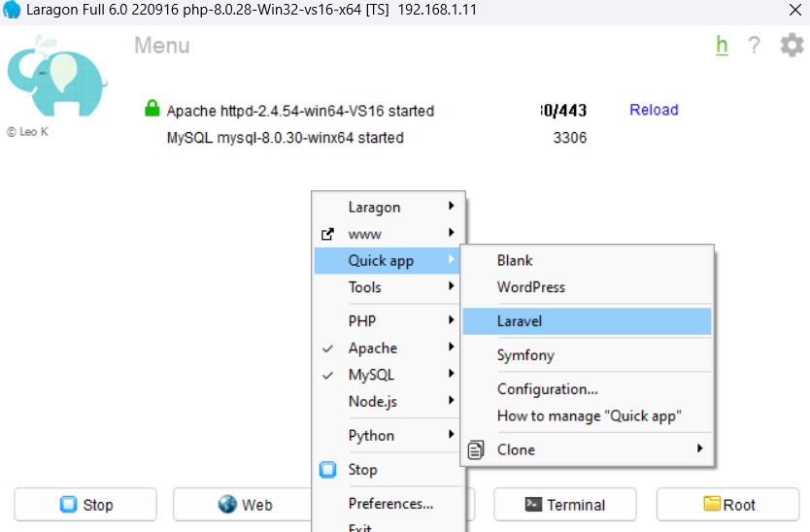
Task: Click Apache httpd-2.4.54 started status text
Action: coord(300,111)
